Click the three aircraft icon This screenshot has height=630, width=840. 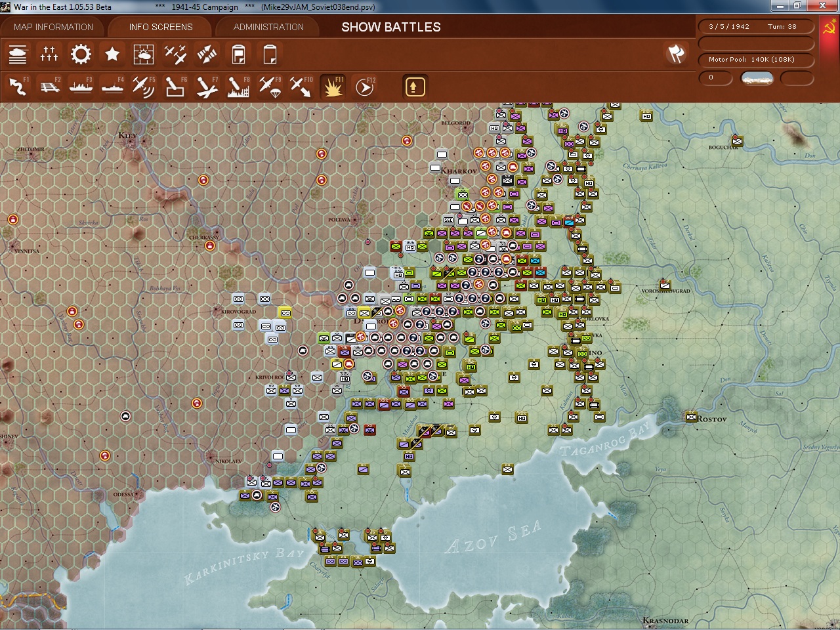click(x=175, y=54)
